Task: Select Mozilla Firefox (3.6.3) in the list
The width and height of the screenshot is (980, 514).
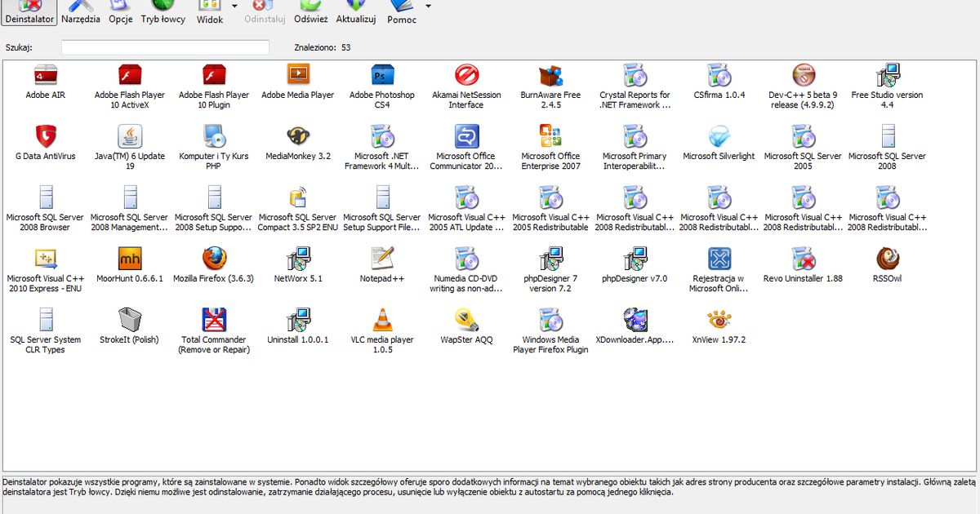Action: 213,260
